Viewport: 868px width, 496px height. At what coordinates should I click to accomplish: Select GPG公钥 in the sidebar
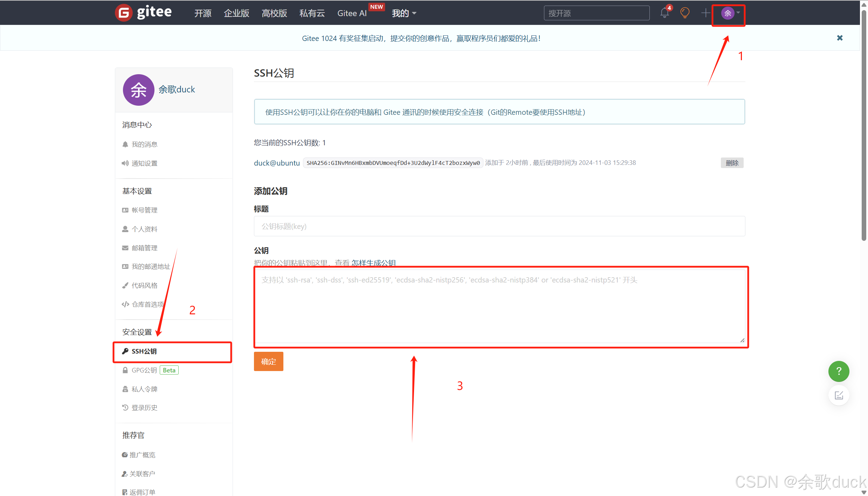[144, 370]
